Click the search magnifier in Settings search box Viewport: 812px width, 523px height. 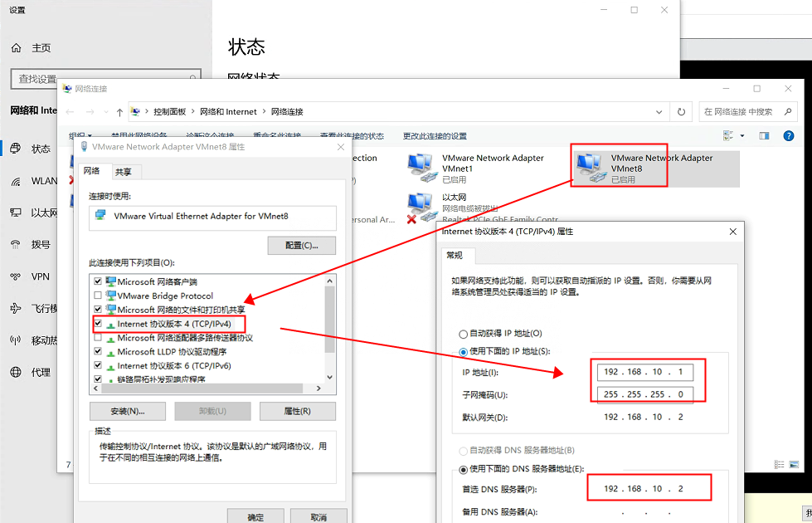click(x=192, y=78)
